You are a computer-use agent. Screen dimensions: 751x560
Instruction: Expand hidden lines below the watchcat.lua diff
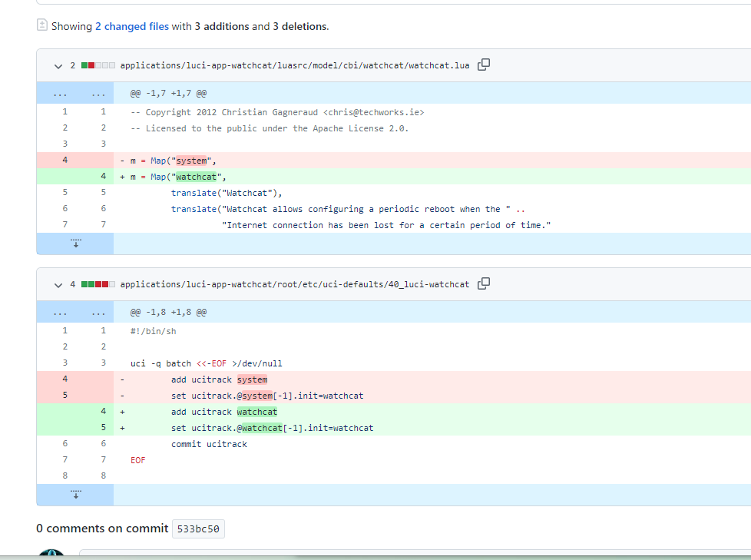point(74,242)
